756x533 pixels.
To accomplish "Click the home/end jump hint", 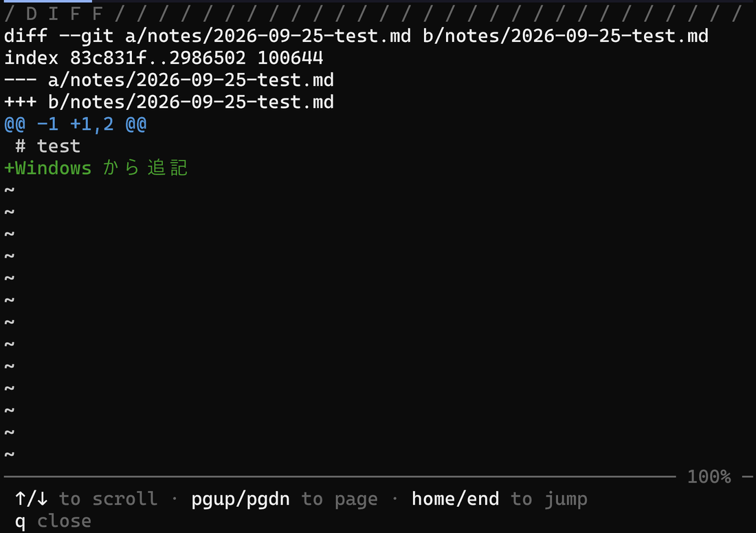I will (x=455, y=499).
